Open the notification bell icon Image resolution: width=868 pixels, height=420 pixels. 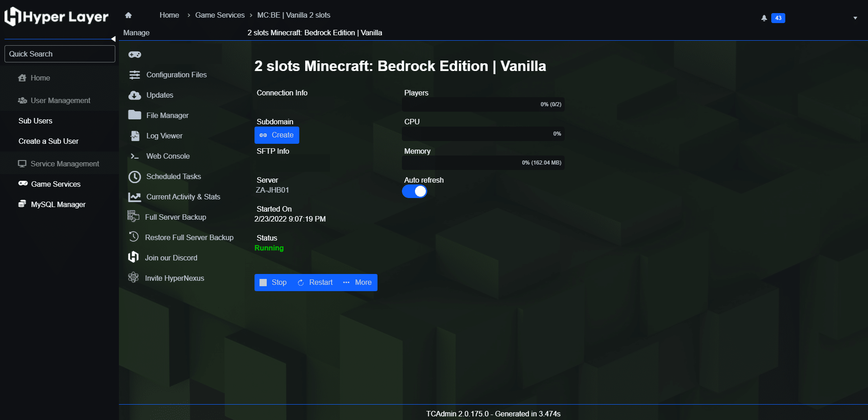(764, 18)
